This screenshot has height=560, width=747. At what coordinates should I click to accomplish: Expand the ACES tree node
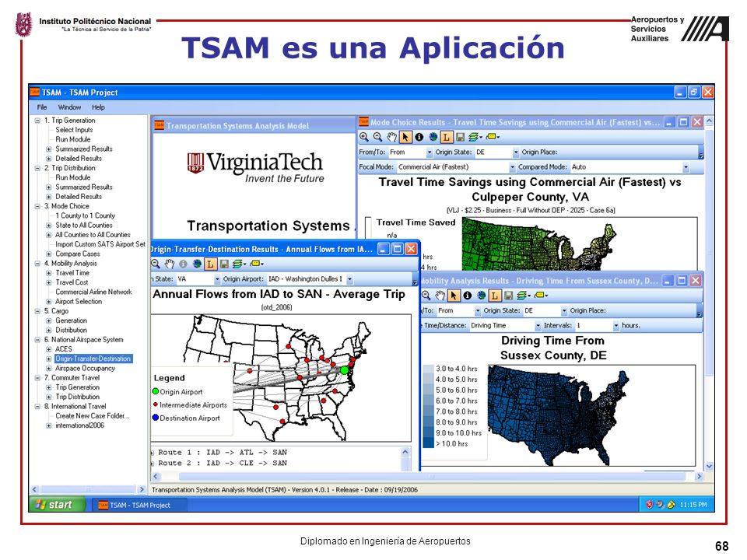point(48,349)
